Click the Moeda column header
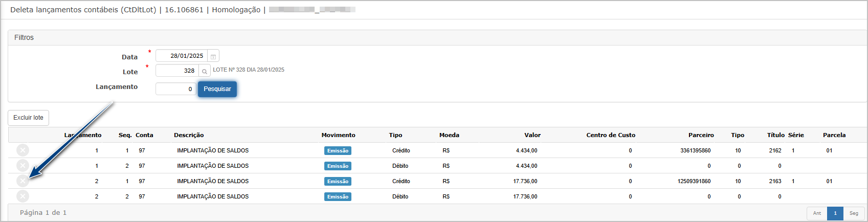 tap(449, 135)
